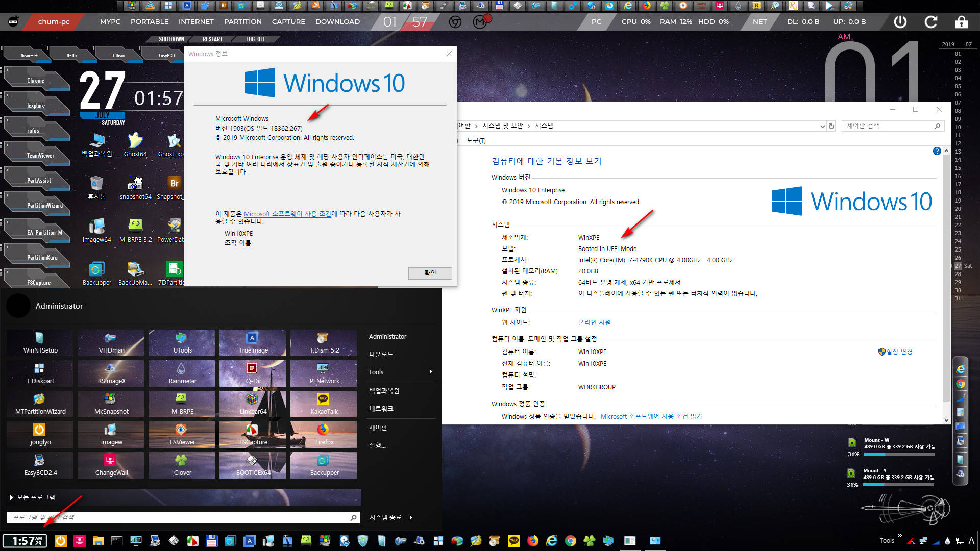Open RSImageX tile
Screen dimensions: 980x551
pyautogui.click(x=111, y=373)
